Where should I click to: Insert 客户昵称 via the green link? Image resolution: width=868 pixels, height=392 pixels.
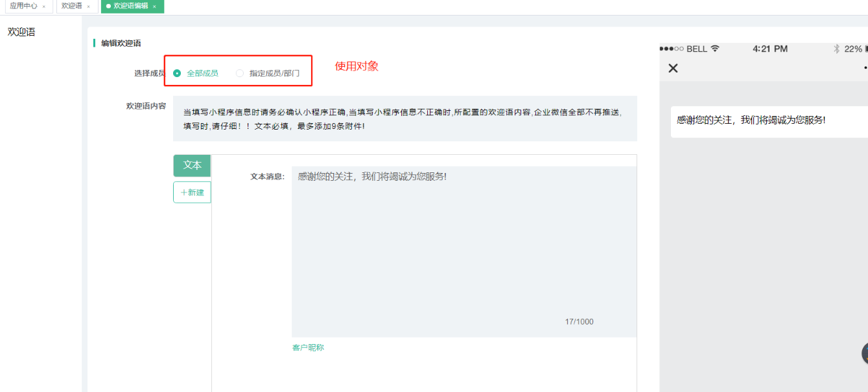coord(308,348)
